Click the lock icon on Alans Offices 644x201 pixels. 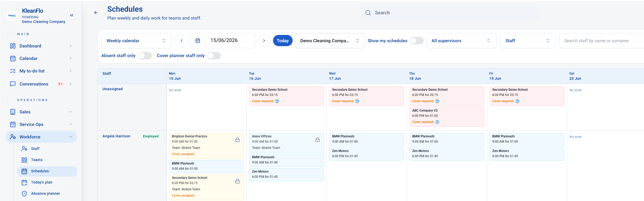[317, 140]
